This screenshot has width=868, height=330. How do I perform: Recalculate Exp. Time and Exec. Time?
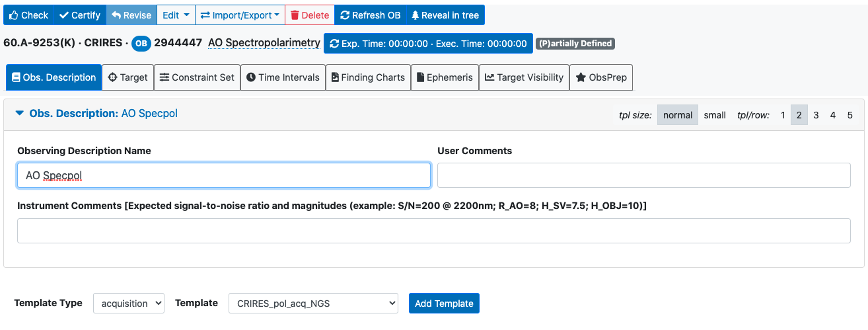(x=427, y=44)
